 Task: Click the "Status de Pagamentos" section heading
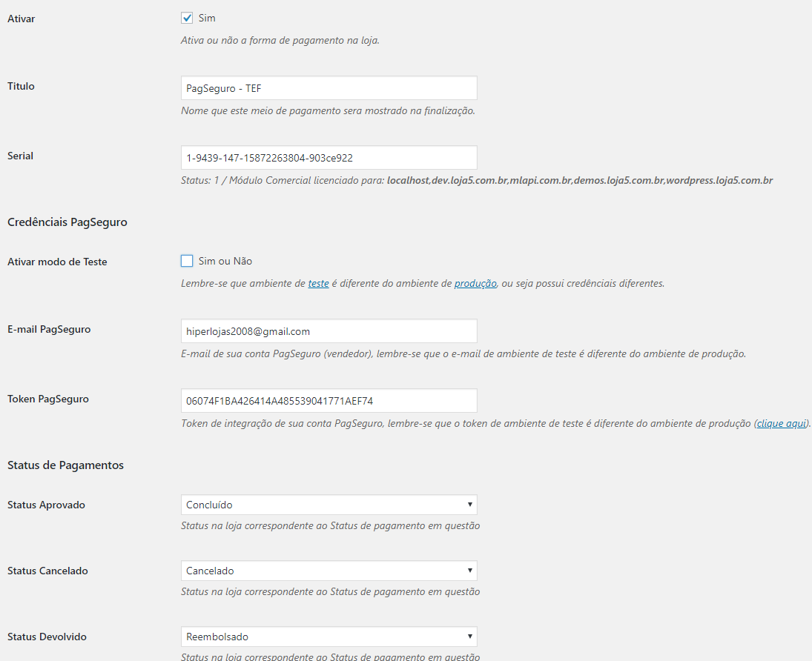(x=65, y=465)
